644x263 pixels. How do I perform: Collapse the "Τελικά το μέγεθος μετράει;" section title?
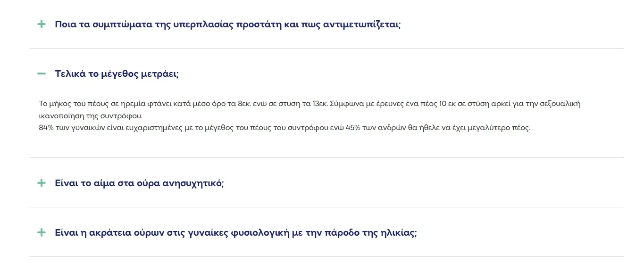[x=117, y=74]
